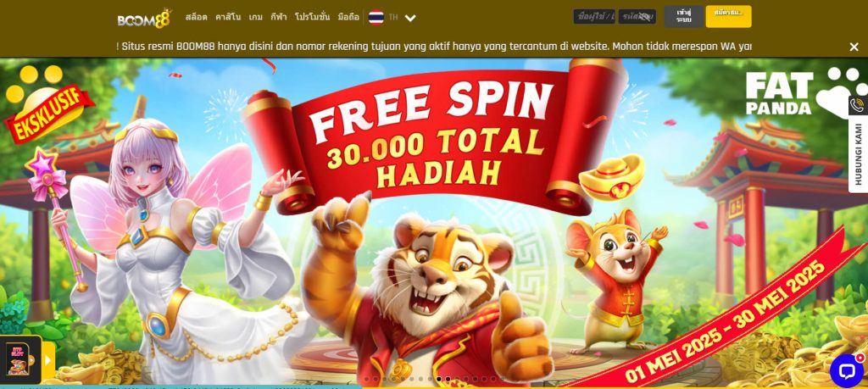868x389 pixels.
Task: Select the active carousel slide dot
Action: pos(439,379)
